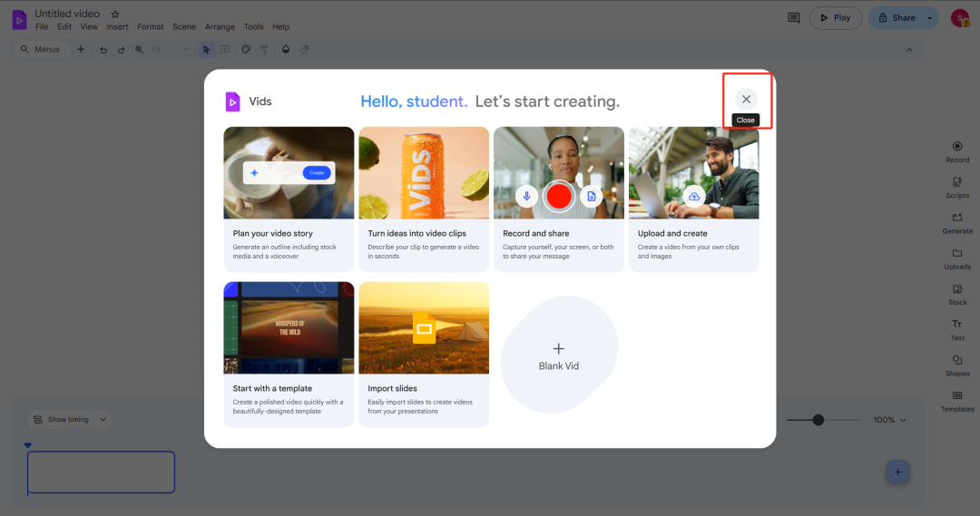Open the Arrange menu

(x=220, y=27)
